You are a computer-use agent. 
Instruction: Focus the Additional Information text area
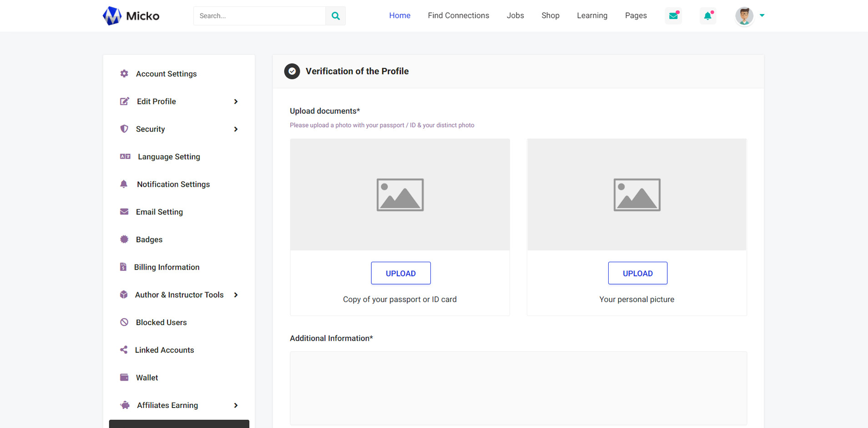coord(518,388)
